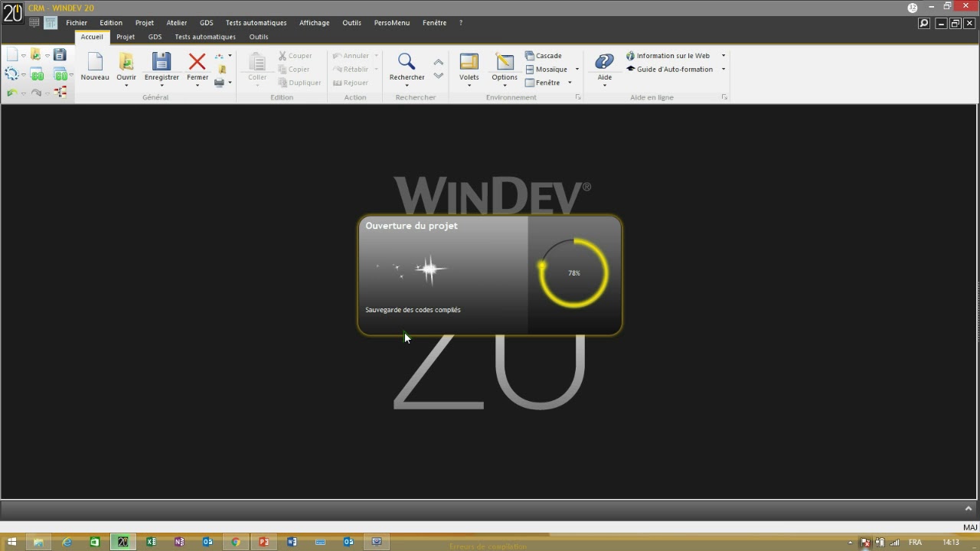Click the quick-access new document icon
The image size is (980, 551).
click(x=12, y=55)
